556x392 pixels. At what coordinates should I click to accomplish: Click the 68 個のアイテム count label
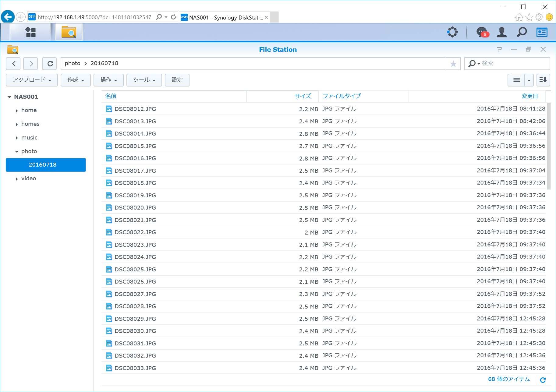[x=509, y=379]
